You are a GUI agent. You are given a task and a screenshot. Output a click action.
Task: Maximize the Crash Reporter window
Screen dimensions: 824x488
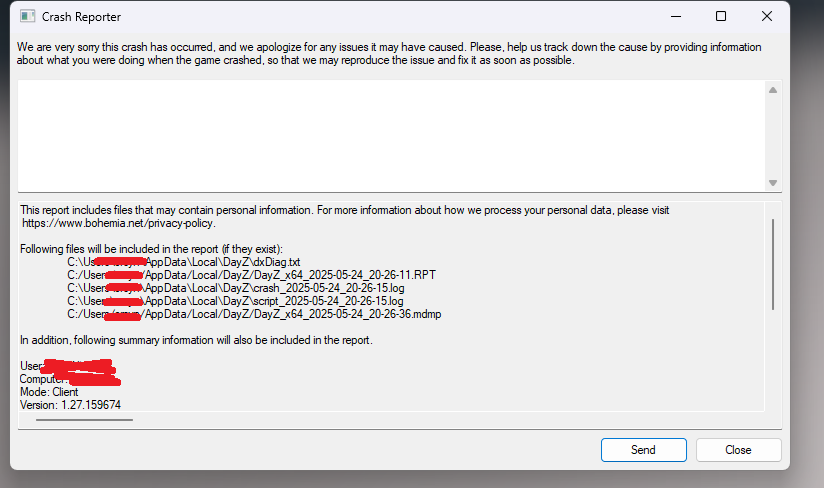pyautogui.click(x=721, y=16)
